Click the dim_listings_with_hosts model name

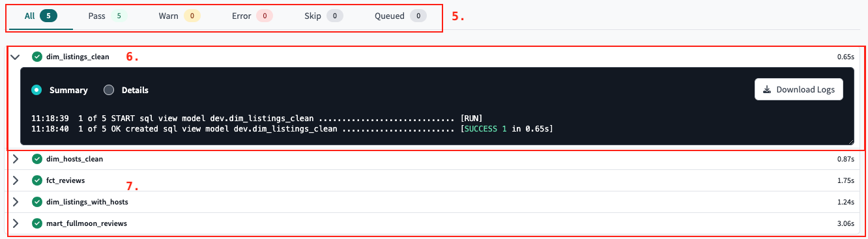(x=87, y=202)
